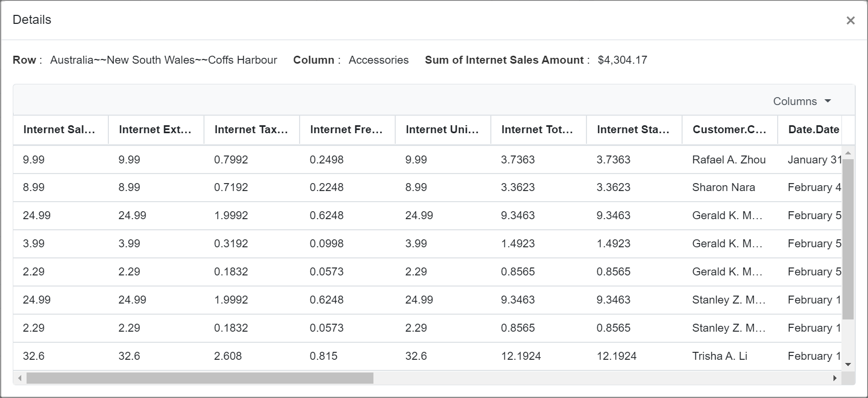Click the 0.0998 freight cell

click(347, 244)
